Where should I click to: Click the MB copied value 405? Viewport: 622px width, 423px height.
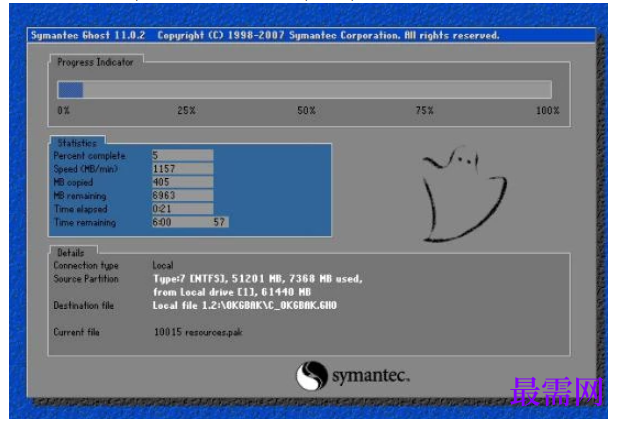[x=182, y=182]
